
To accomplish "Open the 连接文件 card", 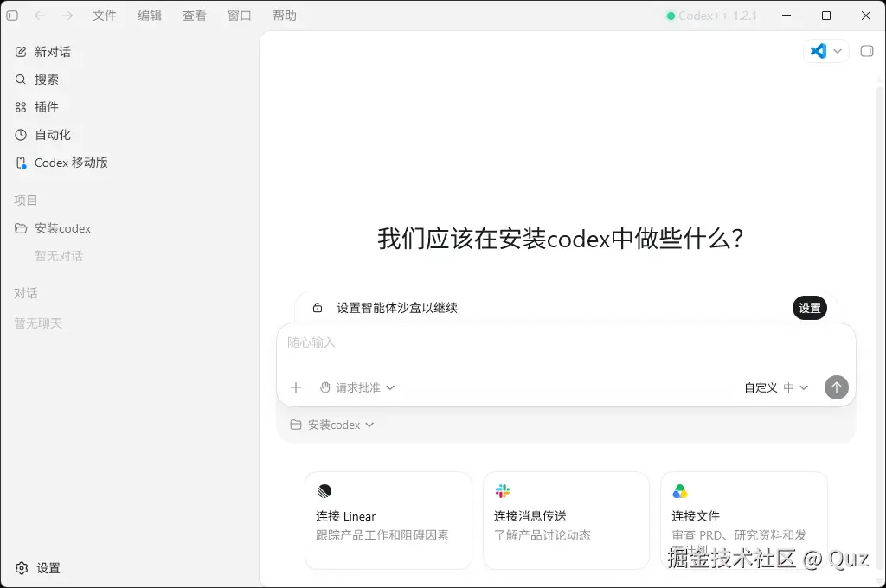I will [743, 521].
